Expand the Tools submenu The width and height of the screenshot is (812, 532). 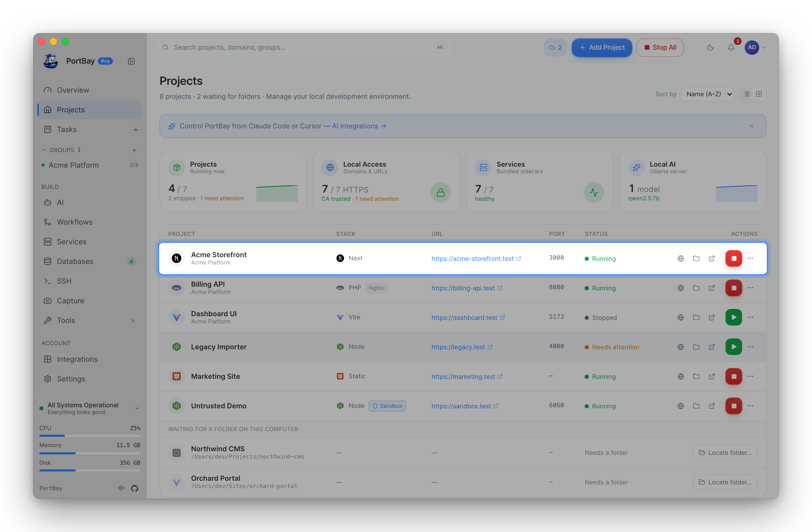click(x=133, y=321)
